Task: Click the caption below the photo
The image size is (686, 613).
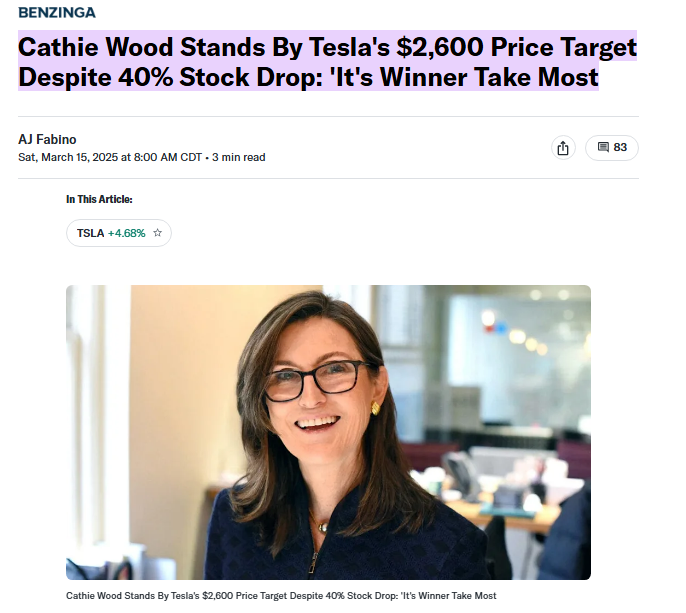Action: pos(281,596)
